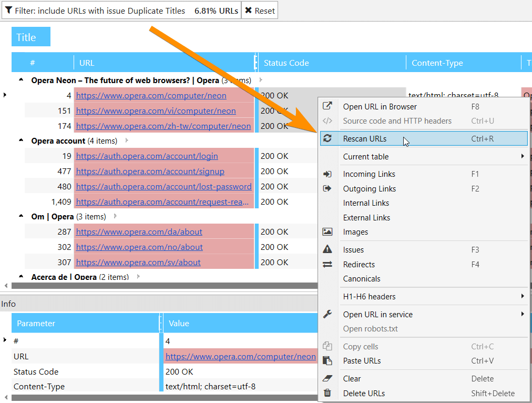Open the account/request-rea… link
Viewport: 532px width, 403px height.
(x=162, y=202)
